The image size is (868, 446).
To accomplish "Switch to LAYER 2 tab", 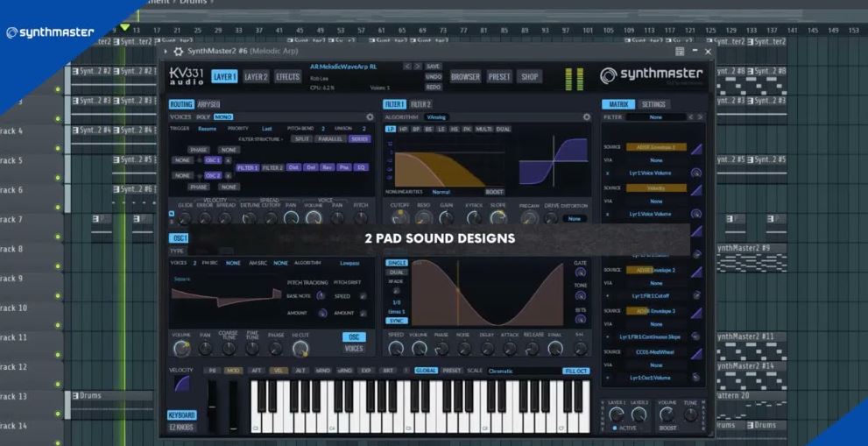I will pyautogui.click(x=256, y=76).
